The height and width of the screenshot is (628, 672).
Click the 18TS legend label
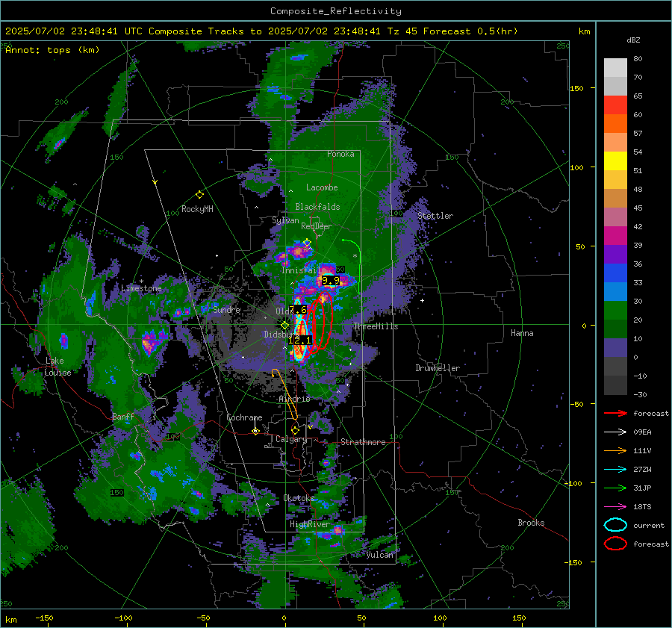click(642, 507)
